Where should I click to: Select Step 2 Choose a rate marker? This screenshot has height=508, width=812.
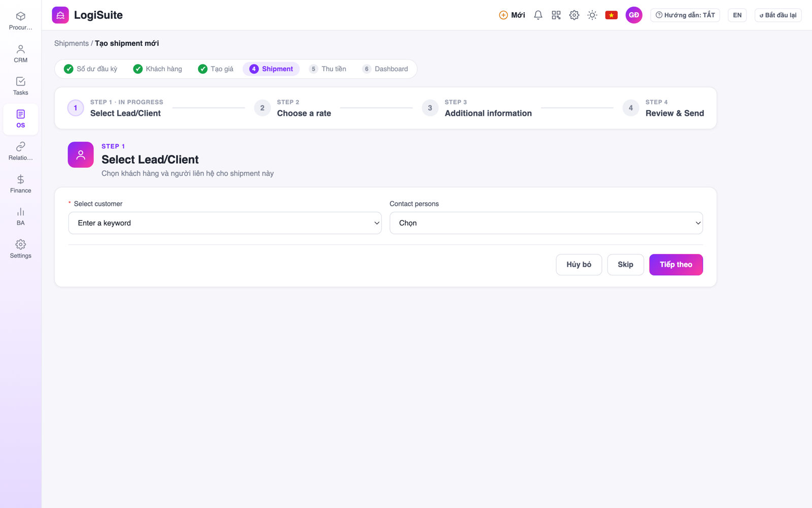(x=262, y=108)
